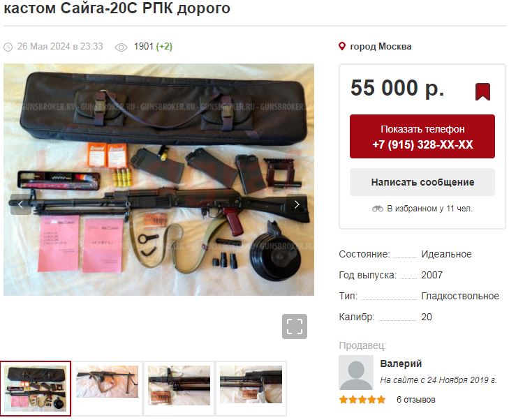The width and height of the screenshot is (509, 420).
Task: Click город Москва location text
Action: click(381, 46)
